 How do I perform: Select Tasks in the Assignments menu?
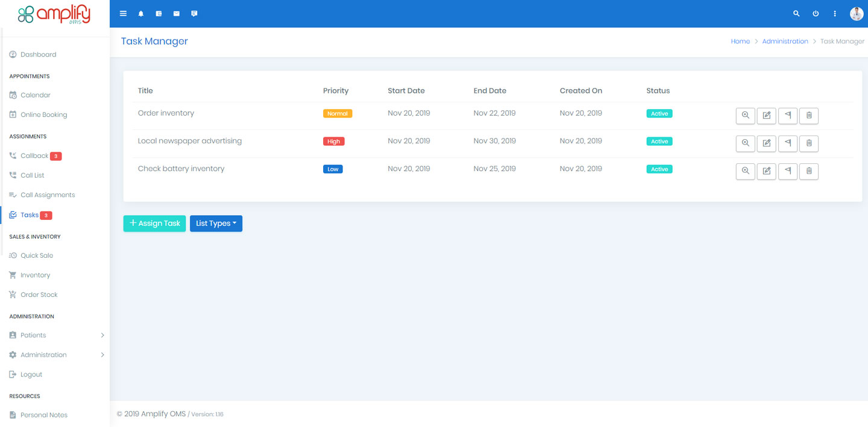click(28, 214)
